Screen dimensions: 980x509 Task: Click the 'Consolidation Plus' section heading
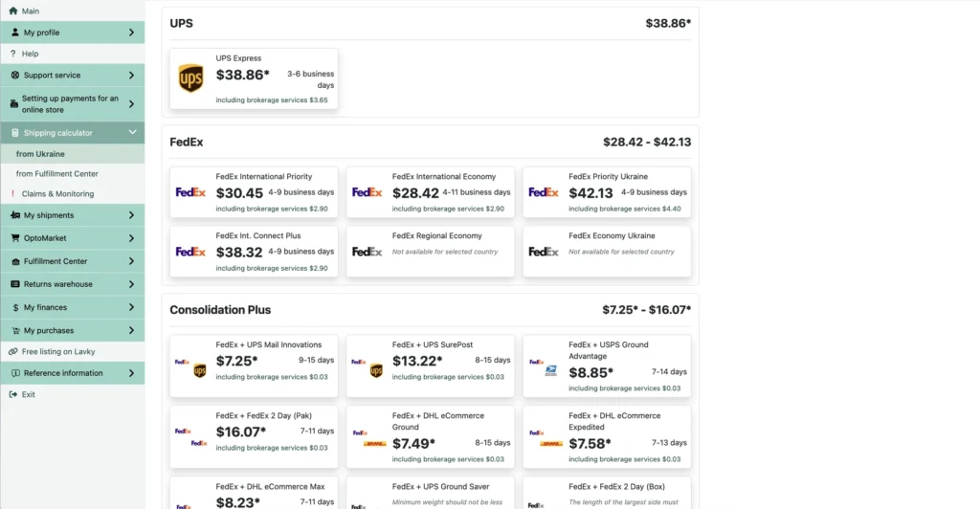tap(220, 310)
